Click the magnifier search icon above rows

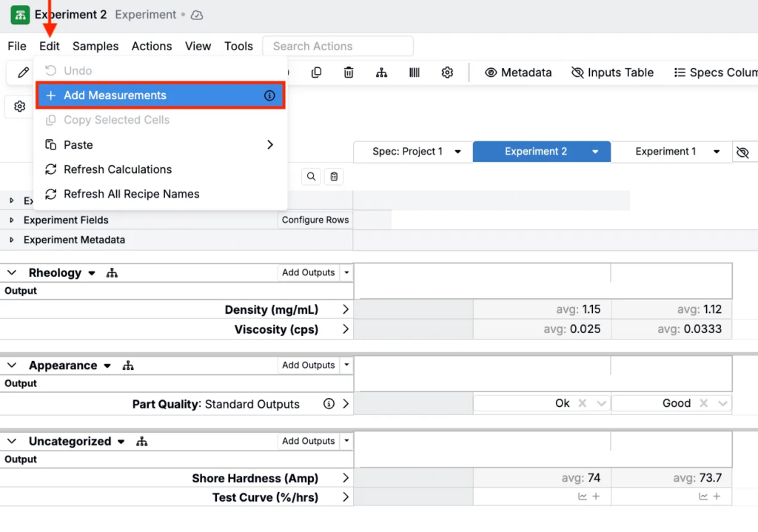[x=312, y=177]
